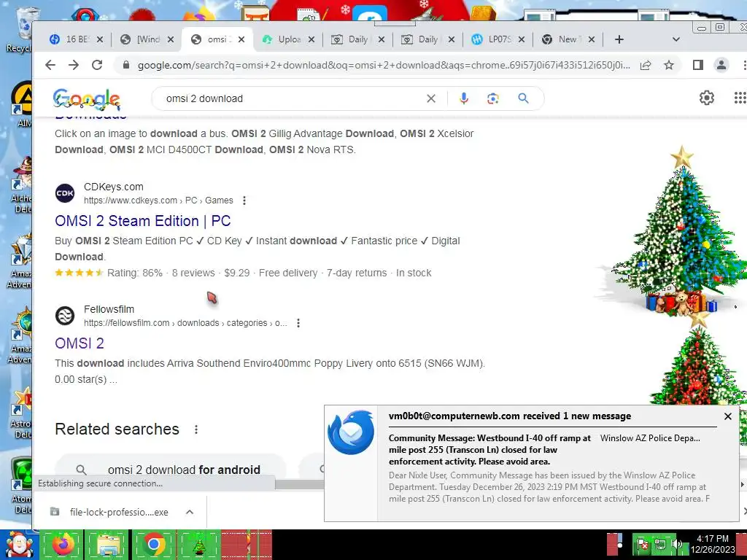Share this page via the share icon
747x560 pixels.
point(646,65)
